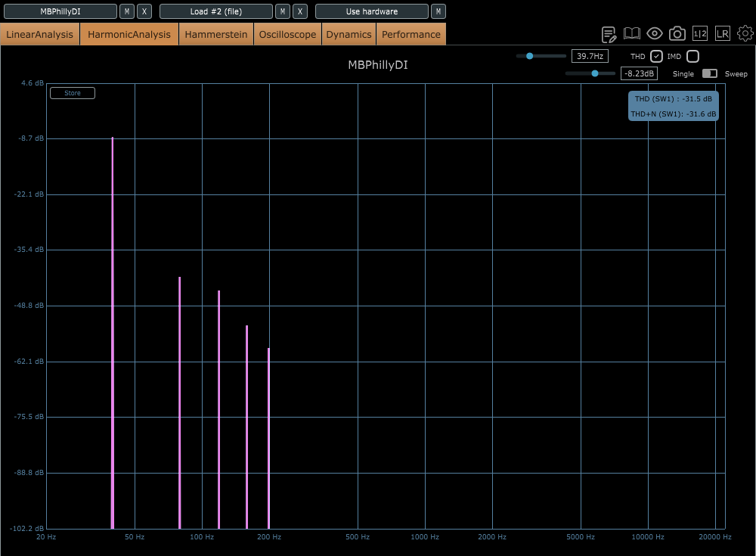Click the MBPhillyDI slot button
Viewport: 756px width, 556px height.
(60, 11)
